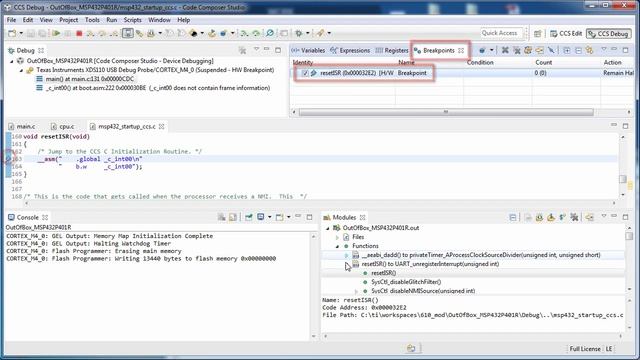Toggle the highlighted Instruction Stepping Mode icon

click(127, 33)
